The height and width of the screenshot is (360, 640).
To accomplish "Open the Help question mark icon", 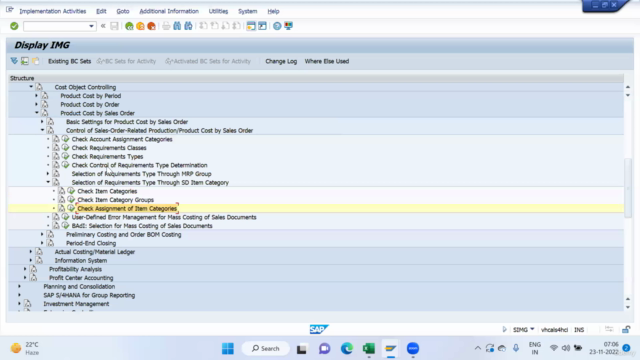I will pos(277,26).
